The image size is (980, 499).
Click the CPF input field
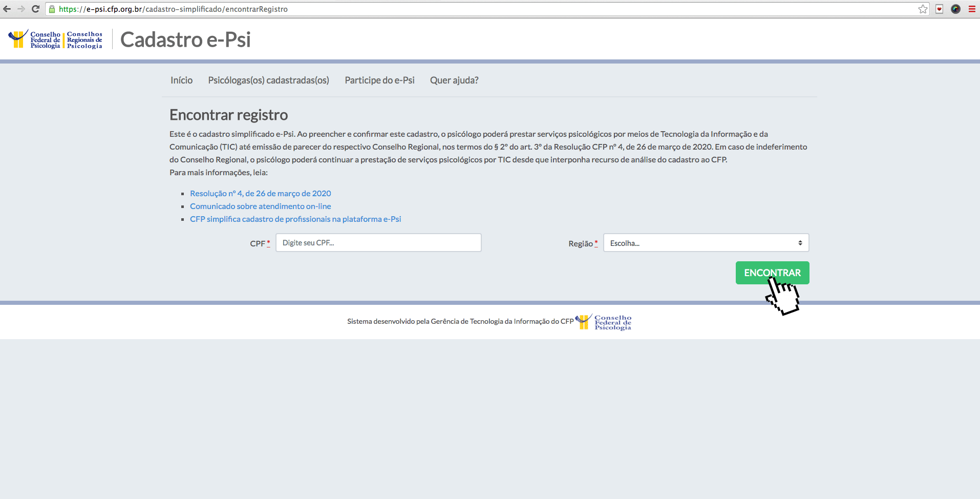click(x=378, y=243)
